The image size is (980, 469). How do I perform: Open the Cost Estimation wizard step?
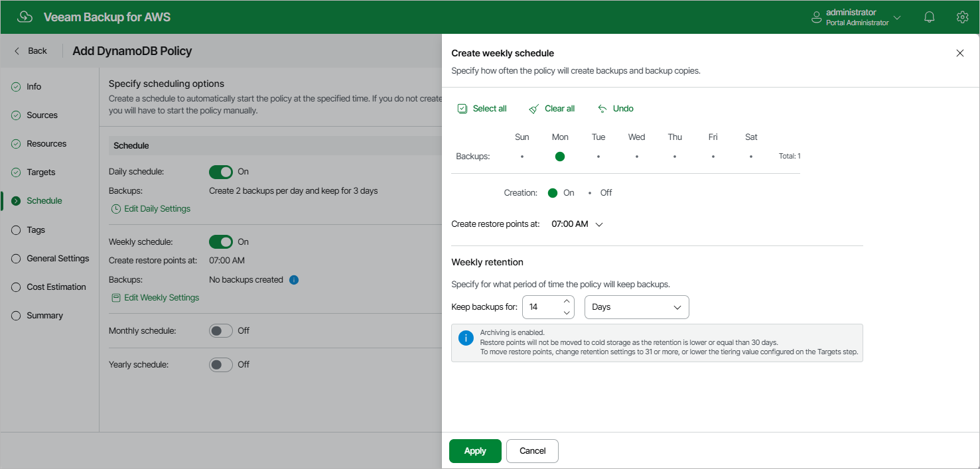[56, 287]
